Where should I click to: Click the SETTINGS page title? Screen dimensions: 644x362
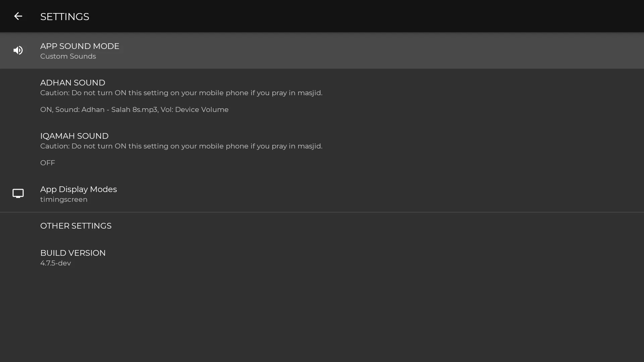pyautogui.click(x=65, y=16)
